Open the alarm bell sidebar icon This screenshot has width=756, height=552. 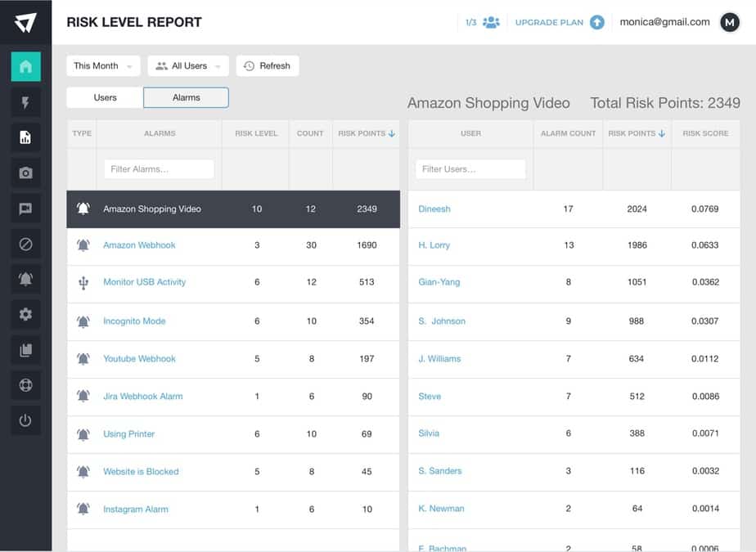25,279
